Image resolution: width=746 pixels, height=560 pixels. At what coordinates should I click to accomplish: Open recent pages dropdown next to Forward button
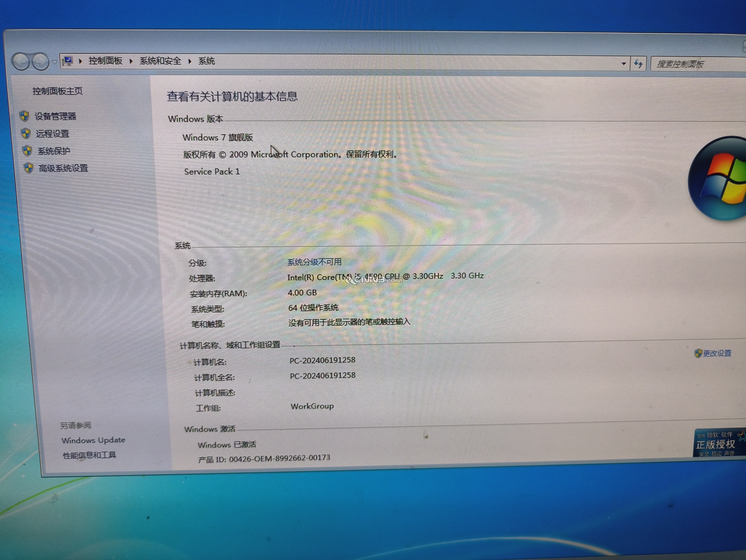[54, 62]
